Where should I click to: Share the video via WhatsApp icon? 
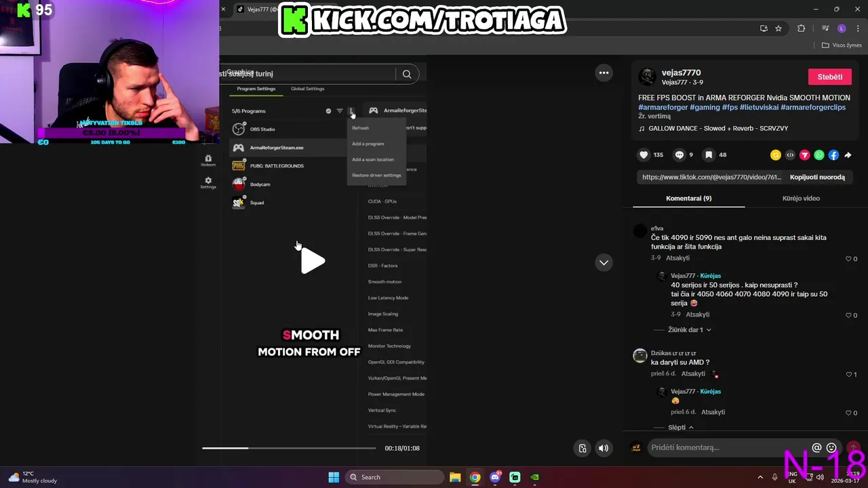tap(819, 155)
